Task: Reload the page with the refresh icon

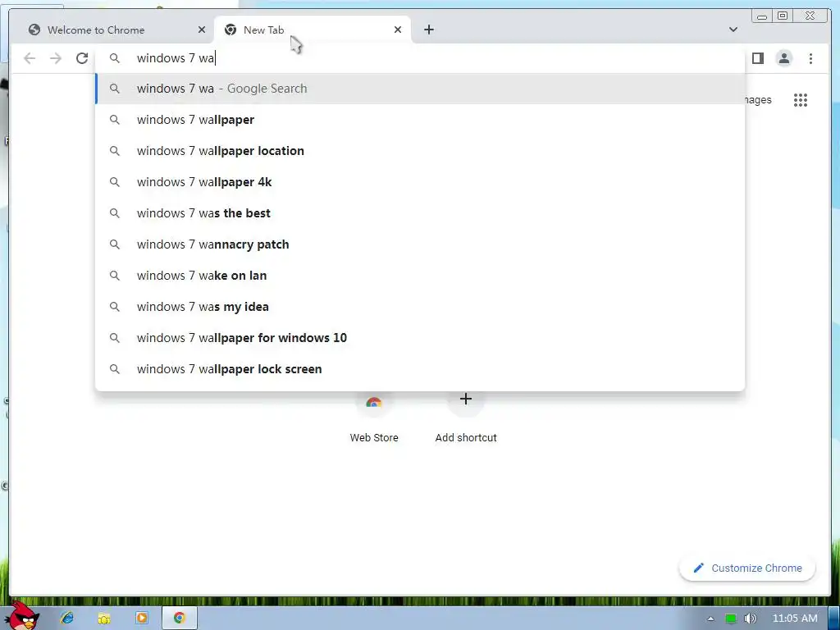Action: pyautogui.click(x=82, y=58)
